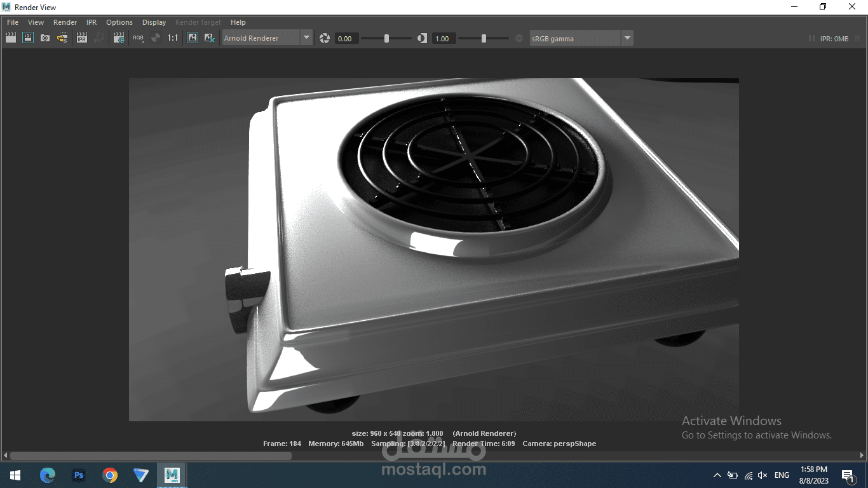
Task: Click the ENG language indicator
Action: [782, 475]
